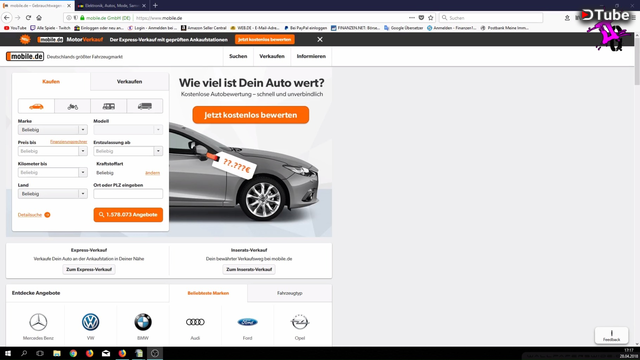Click the Firefox Suchen search box
The height and width of the screenshot is (360, 640).
coord(491,18)
